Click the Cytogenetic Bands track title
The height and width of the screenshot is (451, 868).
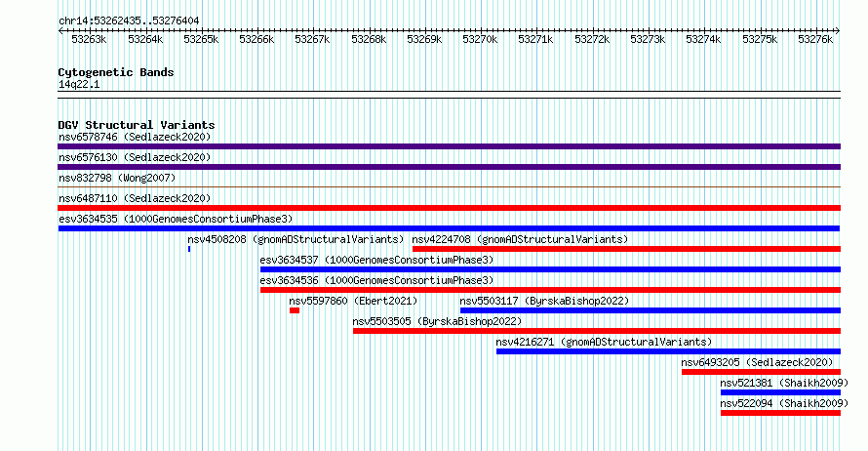click(116, 72)
